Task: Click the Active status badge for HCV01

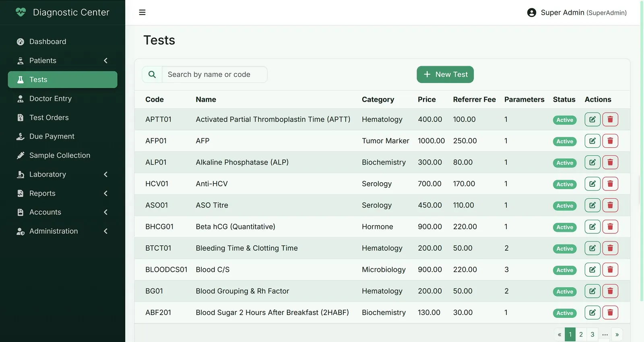Action: [x=565, y=184]
